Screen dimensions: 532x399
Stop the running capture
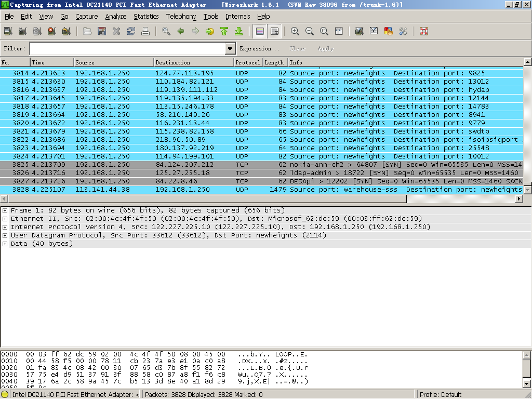52,31
